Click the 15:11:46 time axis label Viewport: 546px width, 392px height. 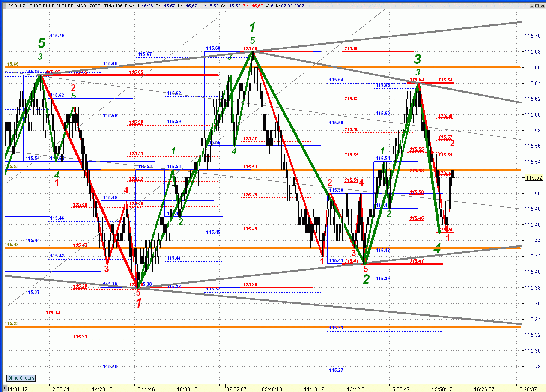144,389
